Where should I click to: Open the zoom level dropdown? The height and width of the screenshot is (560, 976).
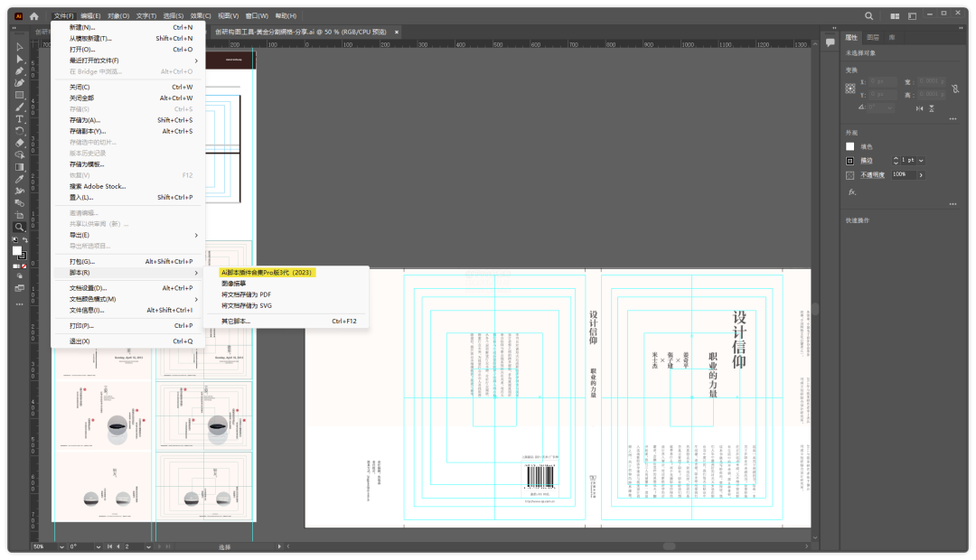click(x=61, y=546)
